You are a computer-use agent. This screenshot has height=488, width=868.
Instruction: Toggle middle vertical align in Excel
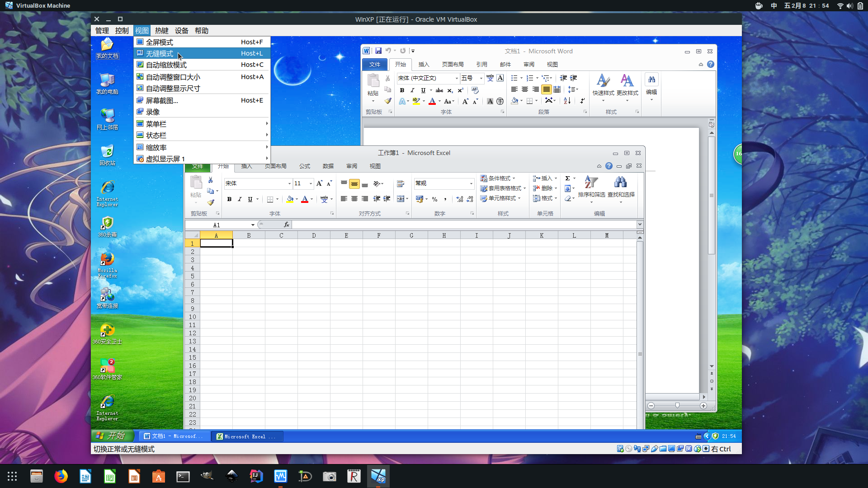pyautogui.click(x=354, y=184)
